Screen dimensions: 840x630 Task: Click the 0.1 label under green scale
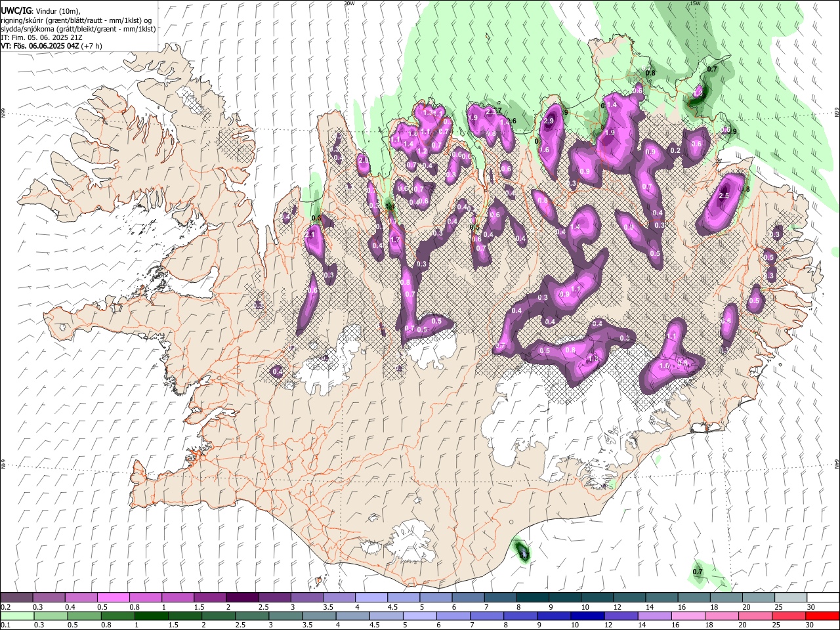pyautogui.click(x=6, y=625)
